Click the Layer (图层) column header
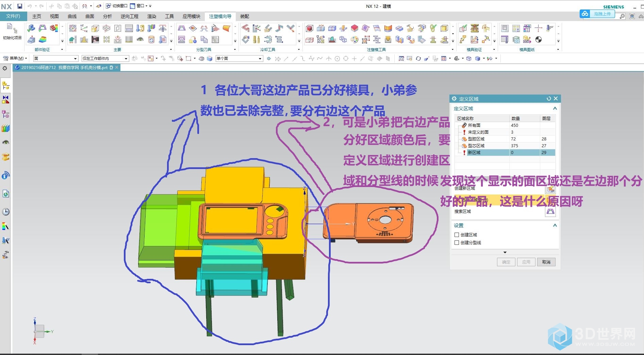 coord(547,118)
